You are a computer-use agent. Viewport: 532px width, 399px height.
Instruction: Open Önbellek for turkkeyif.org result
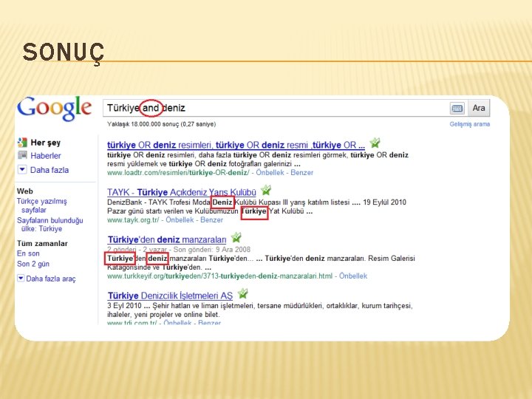353,276
